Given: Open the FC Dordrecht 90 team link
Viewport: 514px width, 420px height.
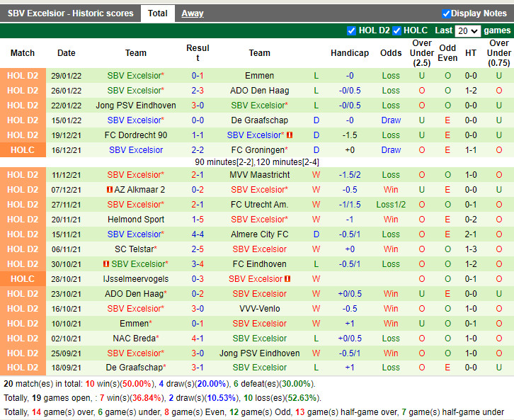Looking at the screenshot, I should [136, 135].
